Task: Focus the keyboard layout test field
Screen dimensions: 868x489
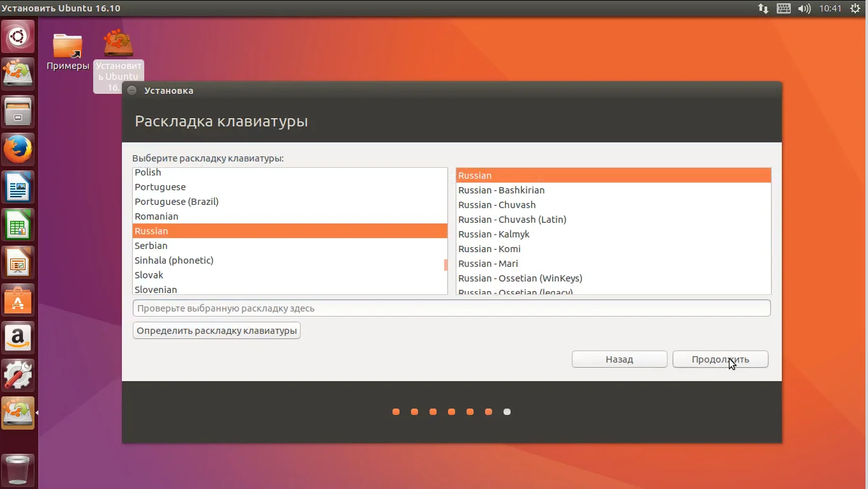Action: click(452, 308)
